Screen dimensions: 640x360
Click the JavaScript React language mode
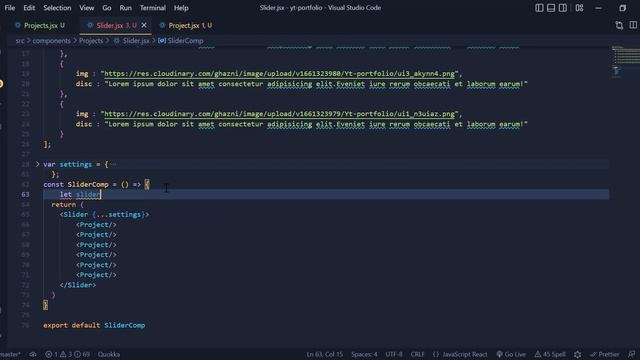click(x=460, y=354)
